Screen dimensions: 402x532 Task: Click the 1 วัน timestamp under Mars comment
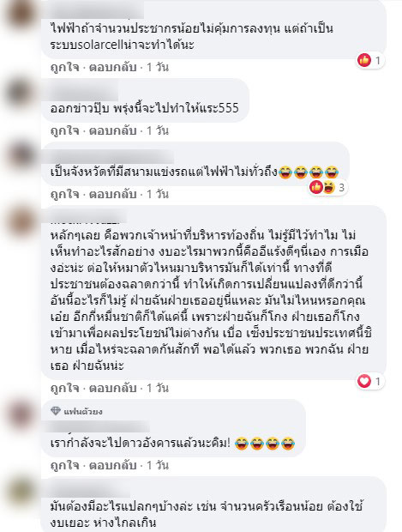coord(158,465)
